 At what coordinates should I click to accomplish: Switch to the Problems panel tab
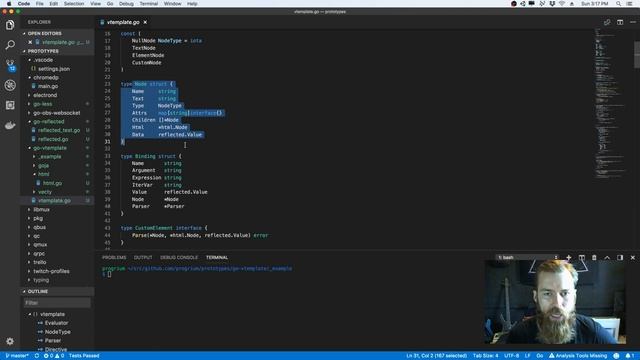point(114,258)
